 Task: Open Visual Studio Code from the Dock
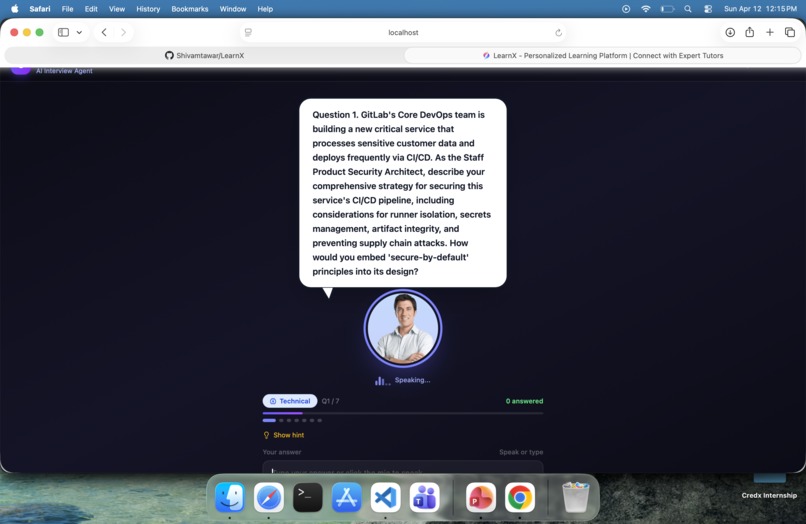[x=386, y=497]
